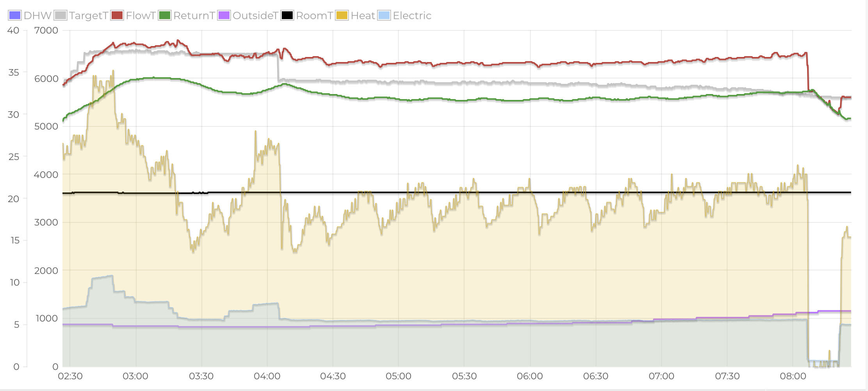The height and width of the screenshot is (391, 868).
Task: Toggle the Electric legend text label
Action: [412, 16]
